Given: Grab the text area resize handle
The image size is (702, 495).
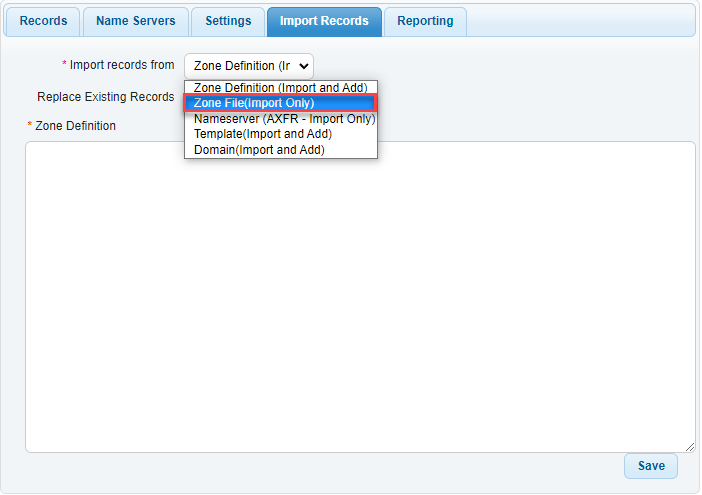Looking at the screenshot, I should 690,447.
